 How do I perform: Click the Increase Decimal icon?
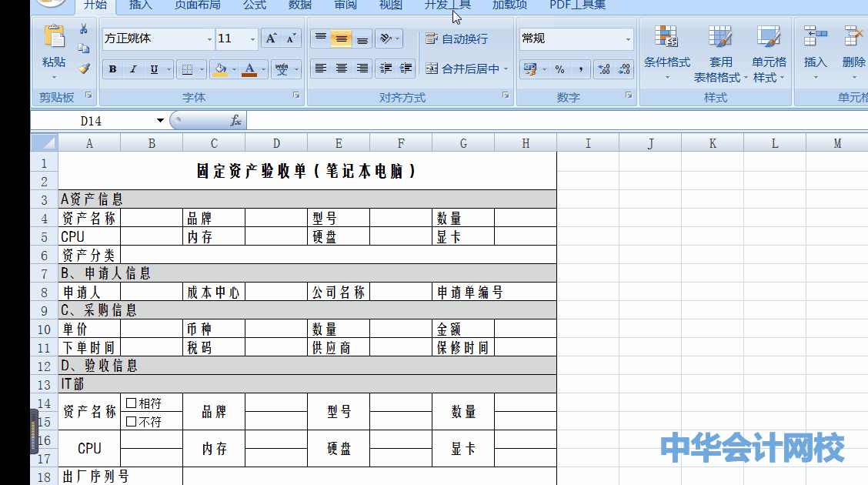click(604, 69)
